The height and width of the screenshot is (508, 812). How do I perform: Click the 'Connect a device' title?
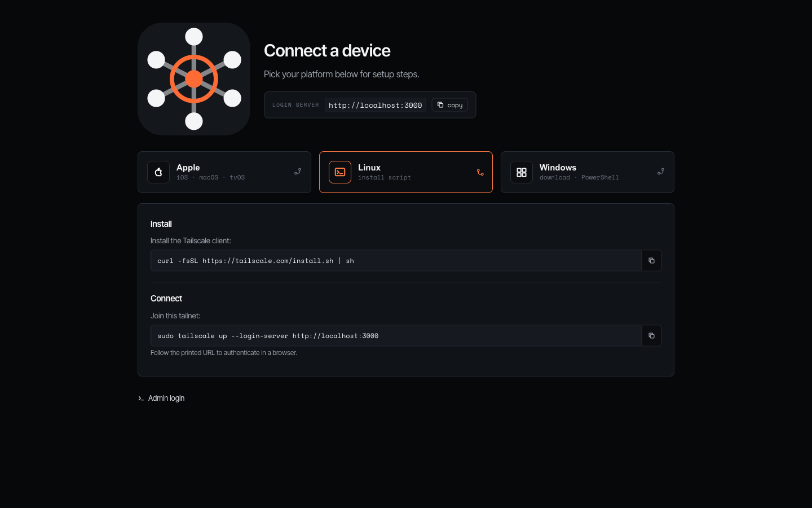coord(327,51)
